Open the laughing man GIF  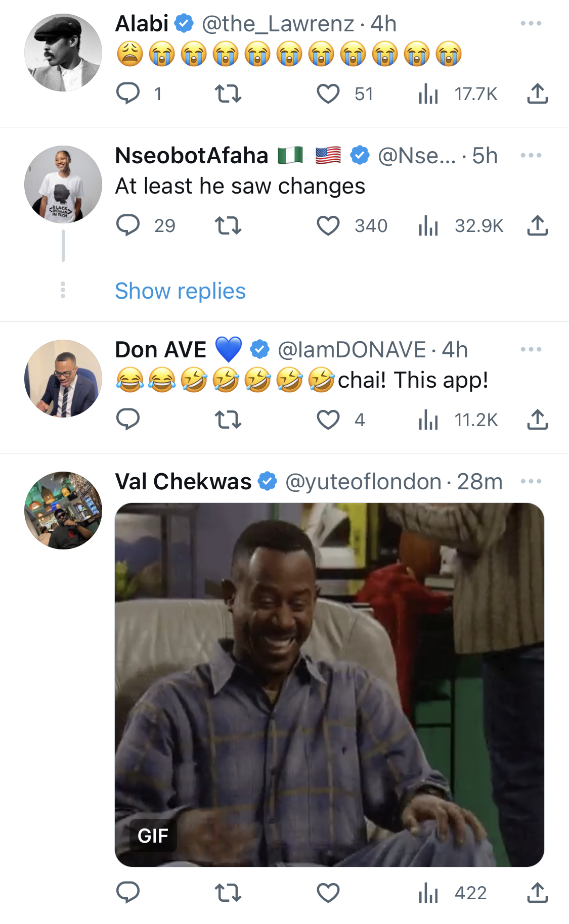pos(329,684)
